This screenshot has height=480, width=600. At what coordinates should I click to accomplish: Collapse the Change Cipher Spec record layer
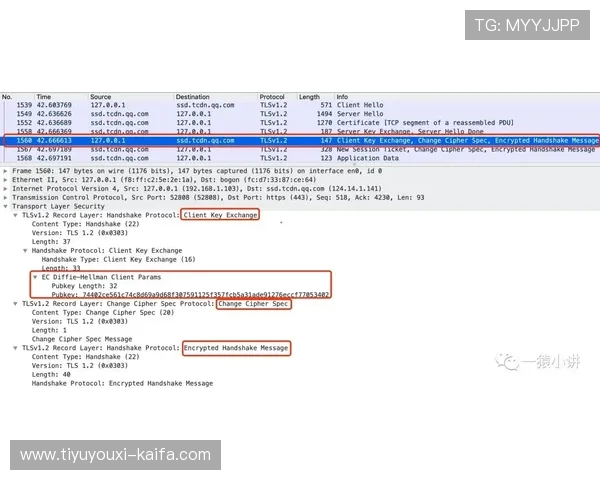16,303
